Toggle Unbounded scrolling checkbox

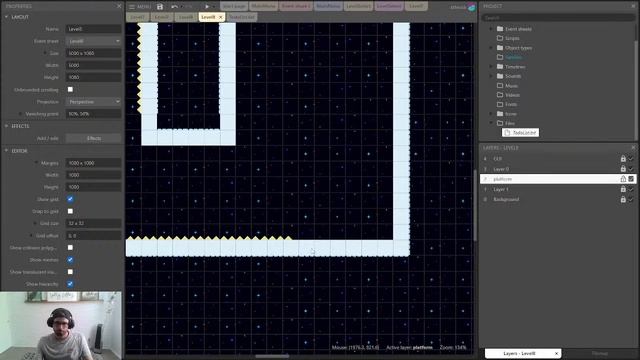coord(70,89)
